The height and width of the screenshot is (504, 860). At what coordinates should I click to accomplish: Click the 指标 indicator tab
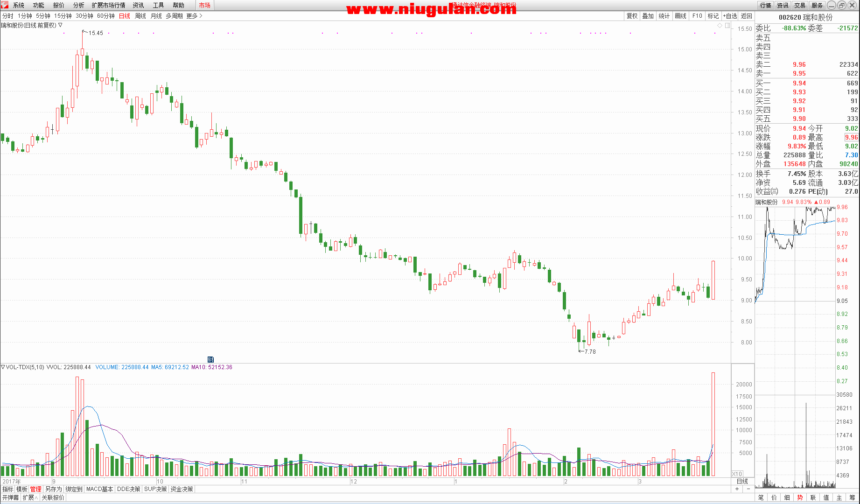pos(8,489)
